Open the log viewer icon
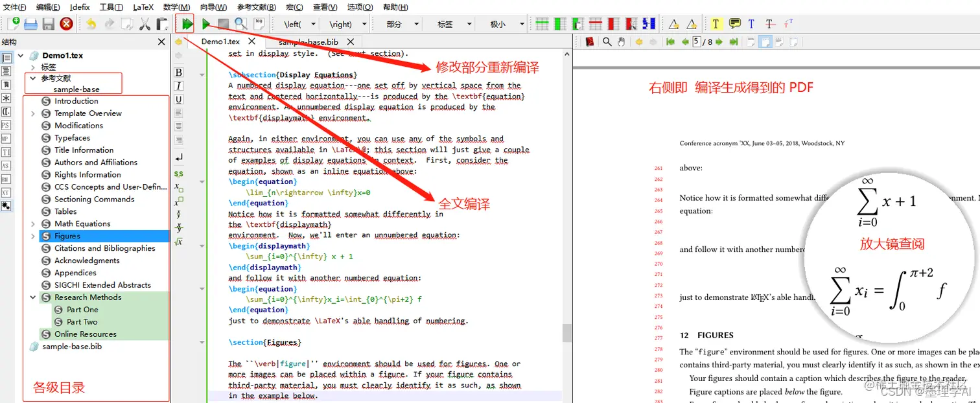 click(x=259, y=23)
